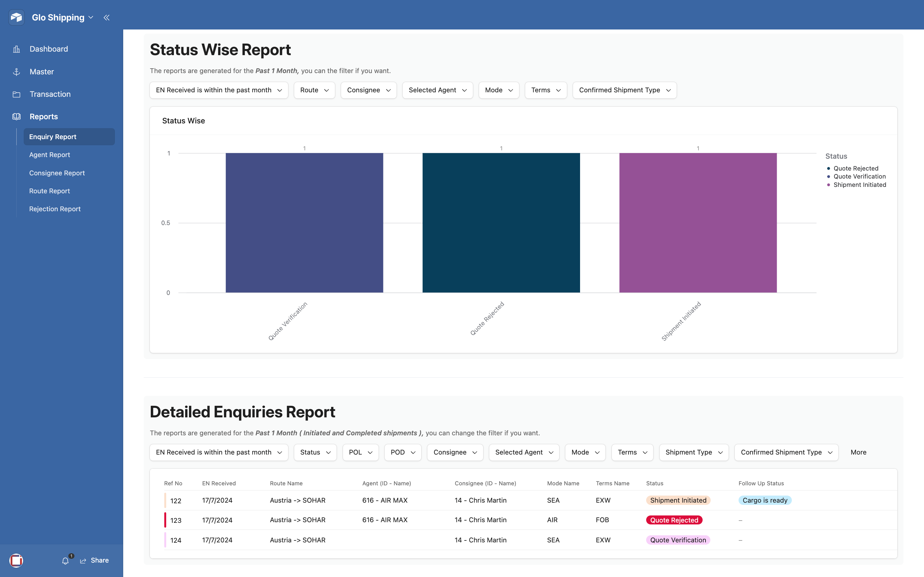Click the Dashboard bar chart icon
Screen dimensions: 924x577
[x=16, y=49]
